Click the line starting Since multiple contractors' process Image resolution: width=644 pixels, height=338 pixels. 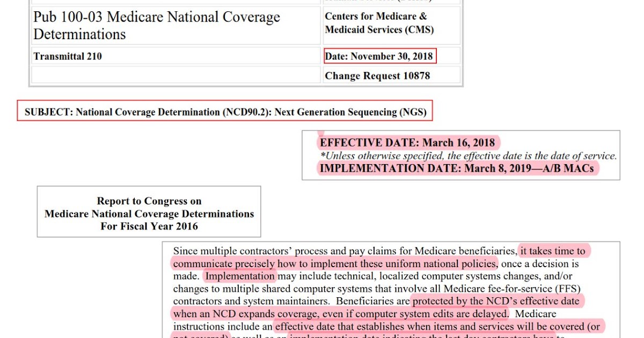(x=379, y=251)
